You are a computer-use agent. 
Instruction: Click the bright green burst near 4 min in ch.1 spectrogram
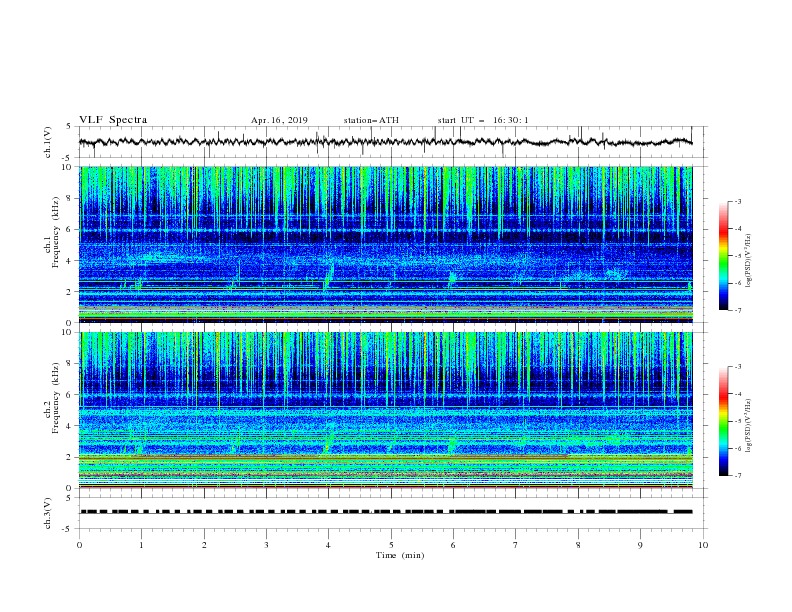click(x=328, y=278)
